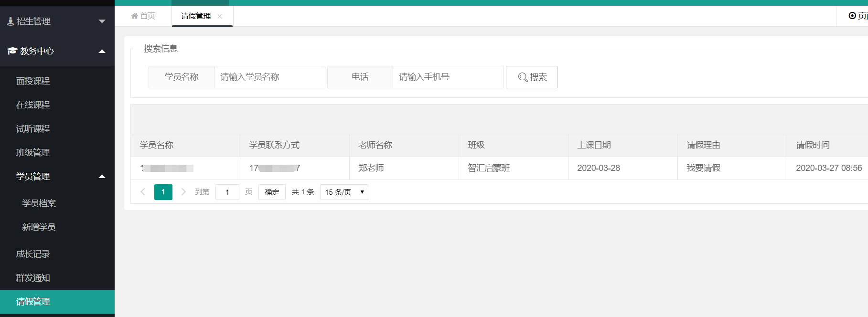Screen dimensions: 868x317
Task: Close the 请假管理 tab
Action: click(220, 16)
